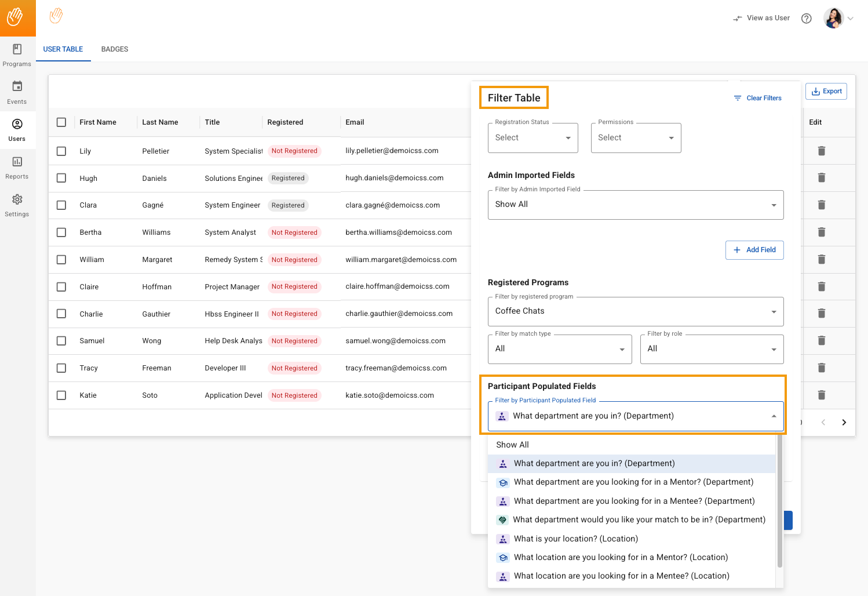This screenshot has height=596, width=868.
Task: Click the Add Field button
Action: pos(754,250)
